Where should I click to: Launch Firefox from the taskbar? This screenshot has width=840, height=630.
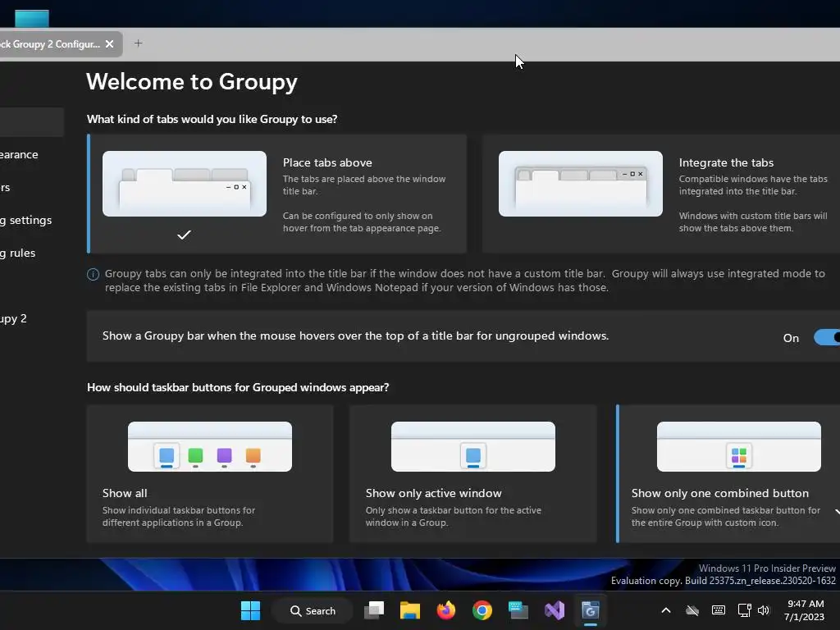tap(445, 610)
